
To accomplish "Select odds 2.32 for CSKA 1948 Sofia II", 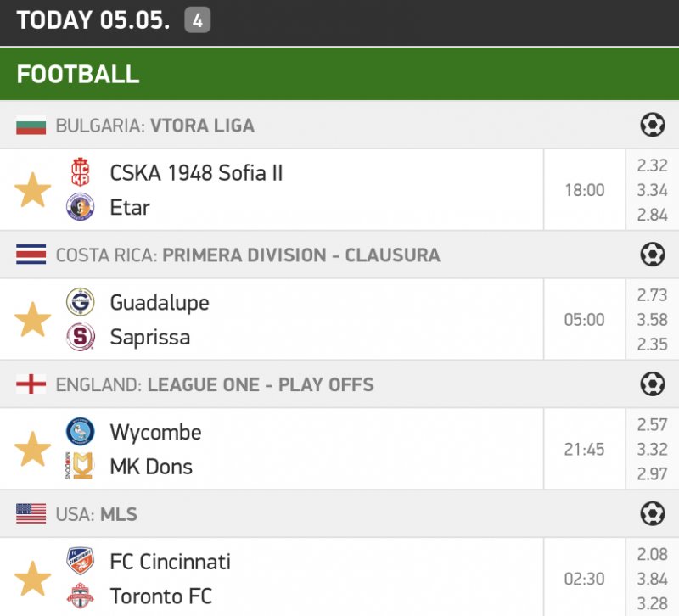I will pyautogui.click(x=652, y=165).
